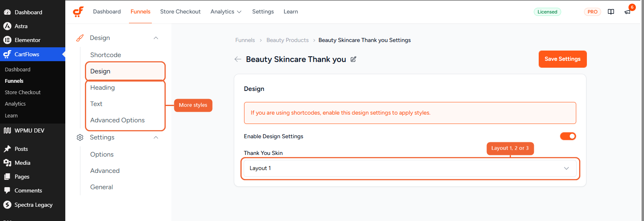Open the Media menu item
Image resolution: width=644 pixels, height=221 pixels.
click(x=33, y=163)
